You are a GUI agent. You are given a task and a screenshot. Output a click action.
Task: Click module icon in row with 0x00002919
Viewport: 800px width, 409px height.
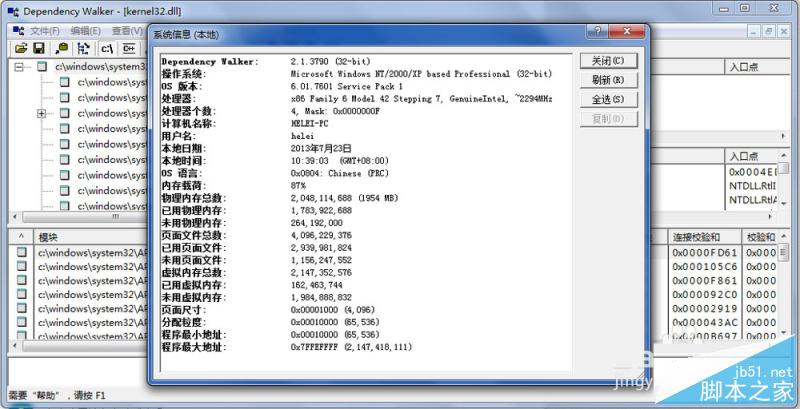(x=21, y=308)
